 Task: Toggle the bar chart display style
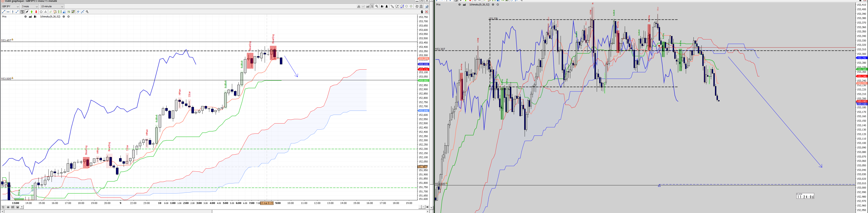point(359,6)
